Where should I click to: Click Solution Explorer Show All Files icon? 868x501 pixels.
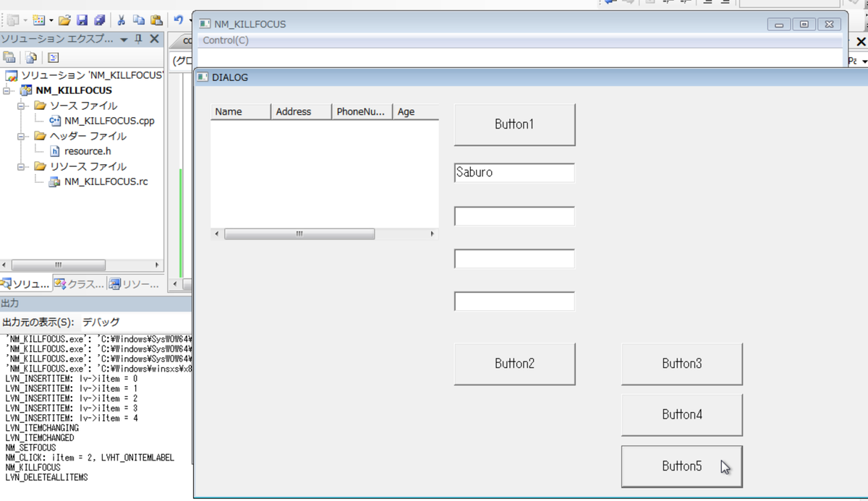pyautogui.click(x=31, y=58)
